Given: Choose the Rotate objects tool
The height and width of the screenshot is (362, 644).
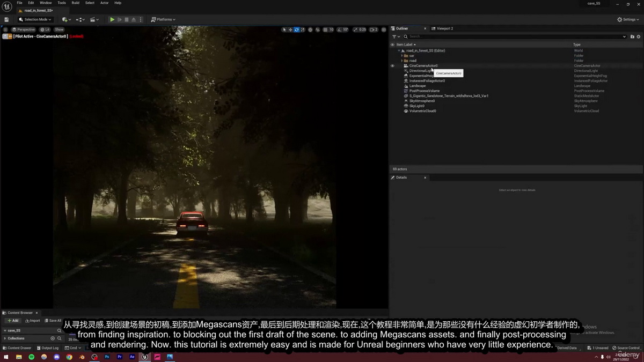Looking at the screenshot, I should pyautogui.click(x=297, y=29).
